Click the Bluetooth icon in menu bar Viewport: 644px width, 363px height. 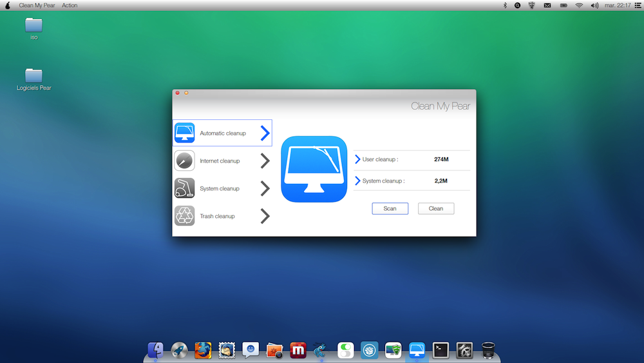pyautogui.click(x=505, y=5)
